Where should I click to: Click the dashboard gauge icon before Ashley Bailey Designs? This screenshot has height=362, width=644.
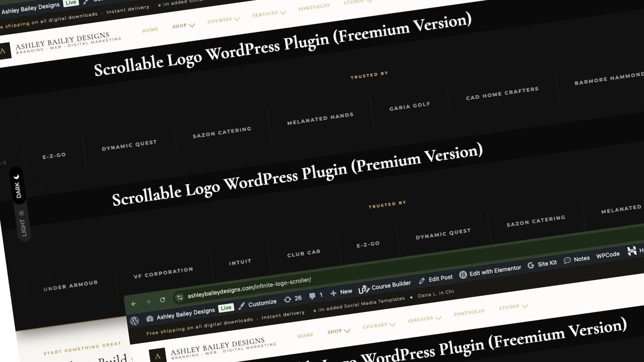point(150,319)
